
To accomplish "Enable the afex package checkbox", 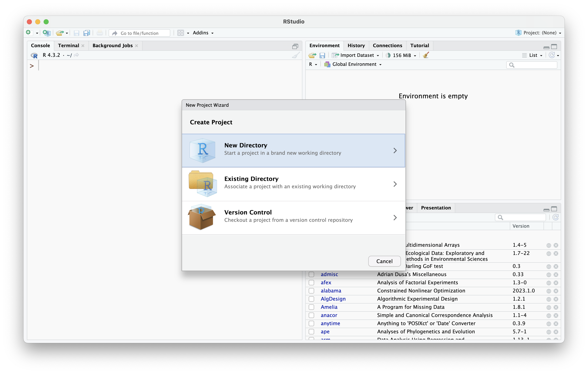I will (311, 282).
